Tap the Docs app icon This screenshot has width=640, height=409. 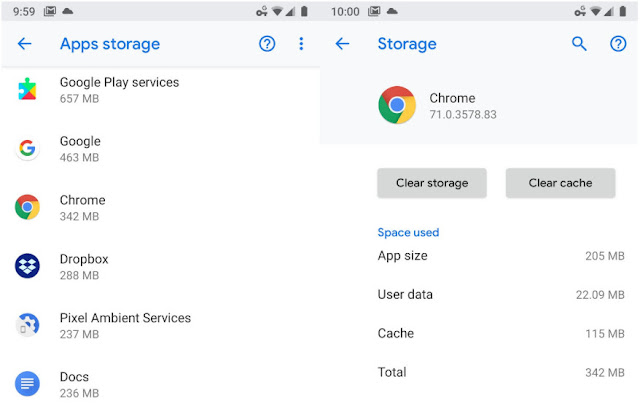tap(27, 383)
